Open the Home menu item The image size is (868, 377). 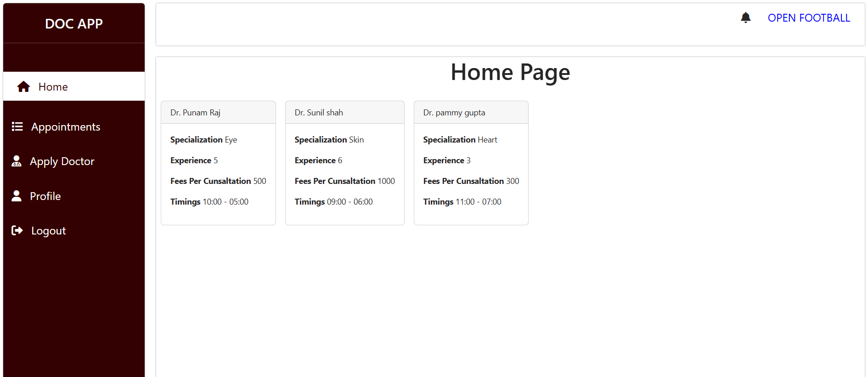(74, 86)
